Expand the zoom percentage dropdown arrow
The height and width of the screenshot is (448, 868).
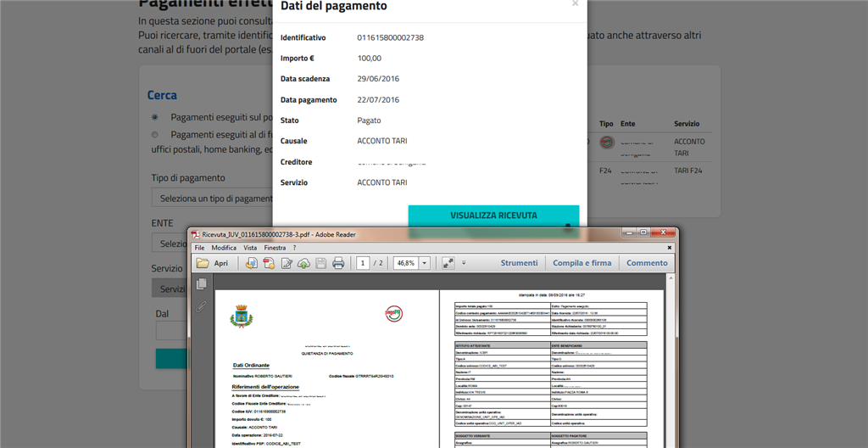tap(425, 263)
